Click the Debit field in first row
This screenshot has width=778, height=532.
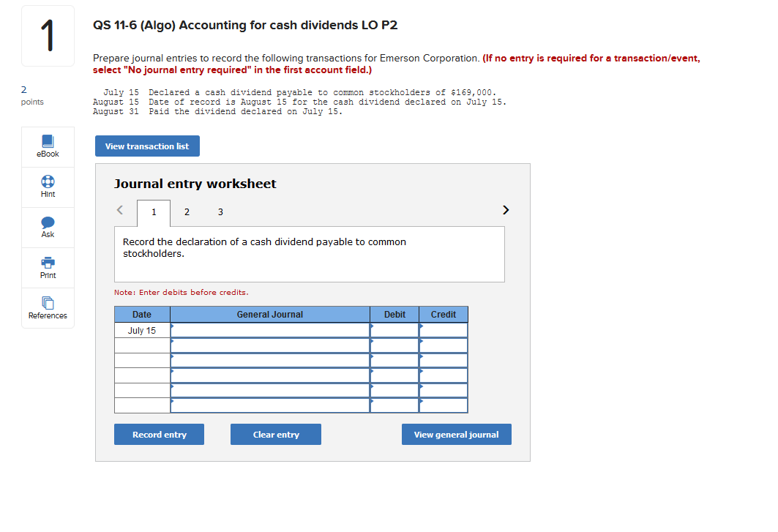394,329
